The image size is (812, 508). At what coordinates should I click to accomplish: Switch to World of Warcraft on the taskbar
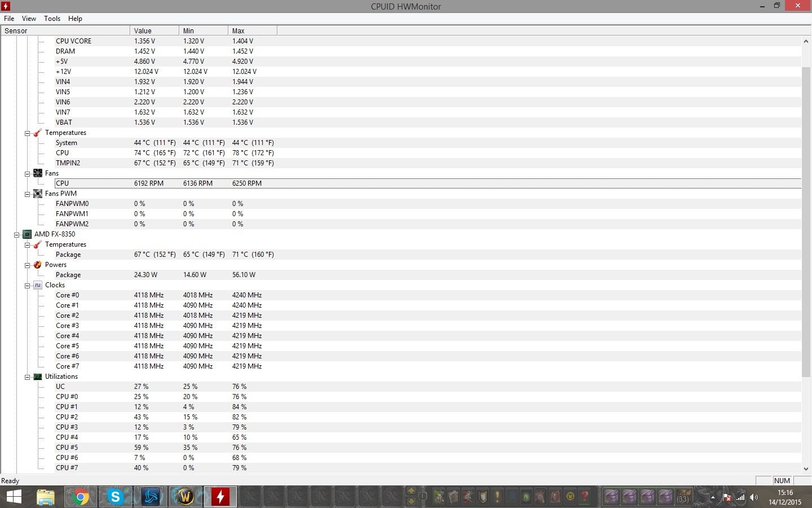coord(186,497)
